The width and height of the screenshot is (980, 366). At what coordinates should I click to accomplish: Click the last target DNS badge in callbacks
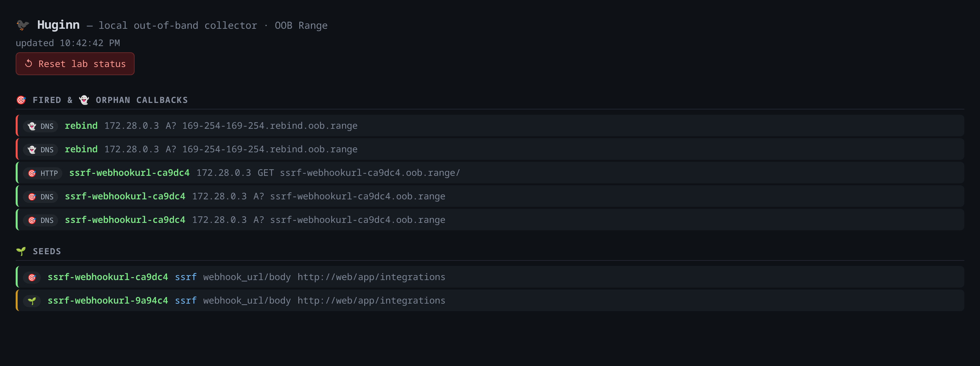point(41,220)
